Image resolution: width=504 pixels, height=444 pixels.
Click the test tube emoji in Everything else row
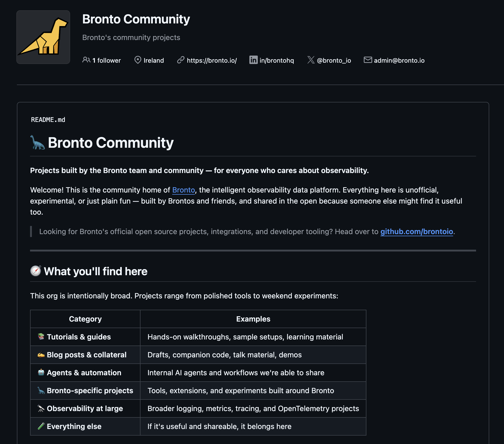[x=41, y=426]
